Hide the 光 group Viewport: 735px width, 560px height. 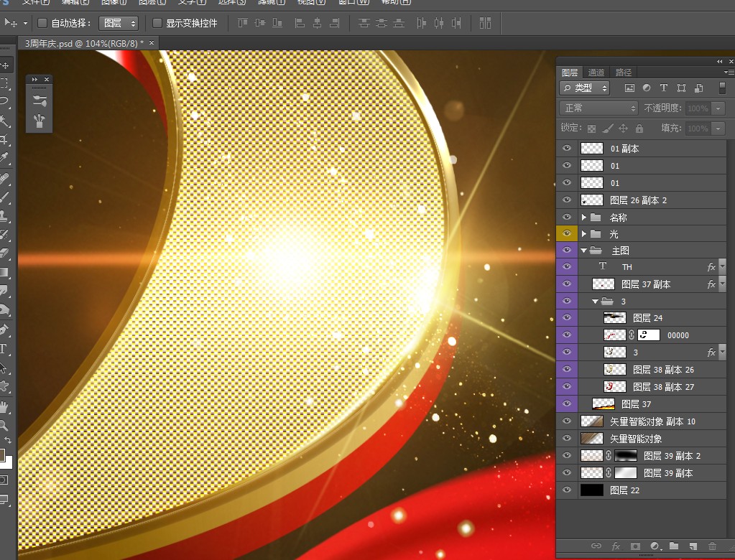567,233
